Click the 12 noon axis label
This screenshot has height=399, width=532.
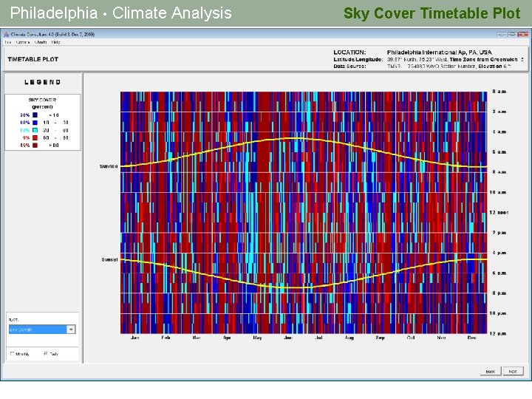click(x=499, y=212)
